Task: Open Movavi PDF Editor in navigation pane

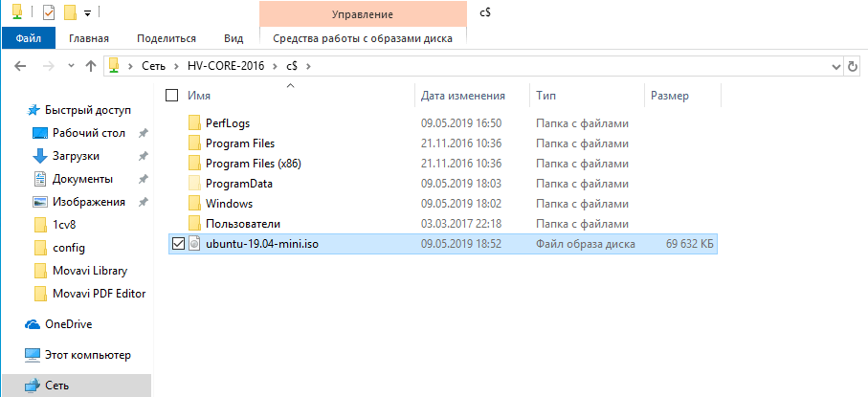Action: pyautogui.click(x=100, y=294)
